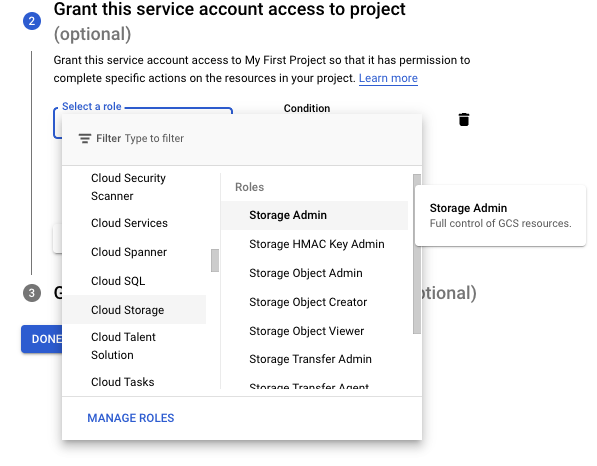Click the MANAGE ROLES link
597x466 pixels.
[x=131, y=418]
